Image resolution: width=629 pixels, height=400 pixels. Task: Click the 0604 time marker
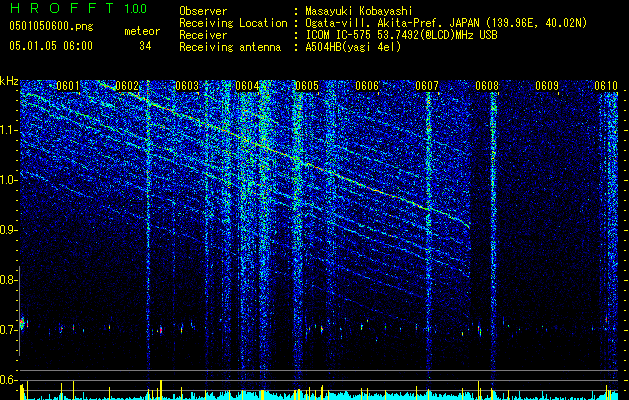coord(247,86)
